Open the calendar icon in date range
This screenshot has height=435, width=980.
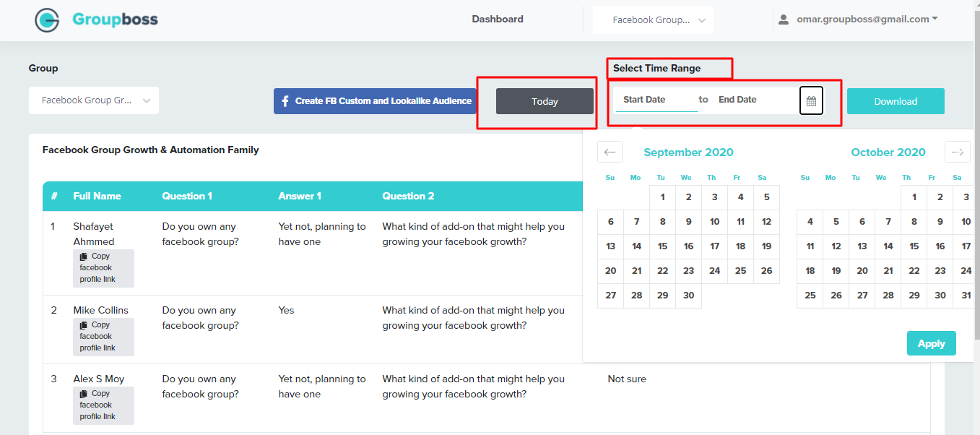pyautogui.click(x=811, y=101)
